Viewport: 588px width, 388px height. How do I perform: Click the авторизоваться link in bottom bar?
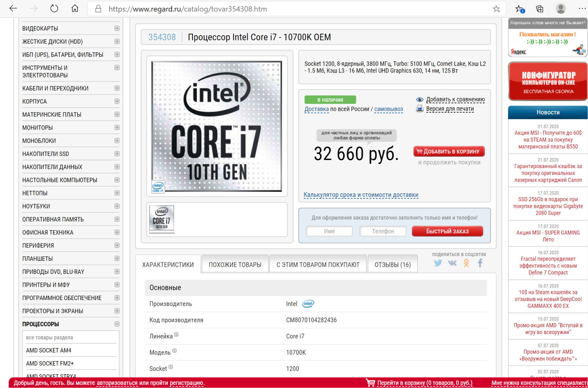coord(117,383)
